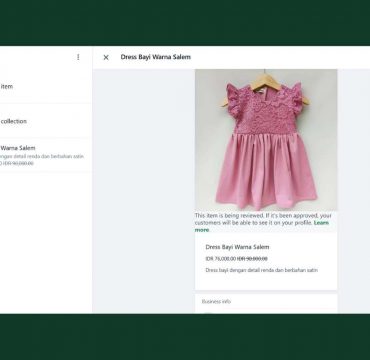The height and width of the screenshot is (360, 370).
Task: Click the lace bodice area of dress photo
Action: pos(265,113)
